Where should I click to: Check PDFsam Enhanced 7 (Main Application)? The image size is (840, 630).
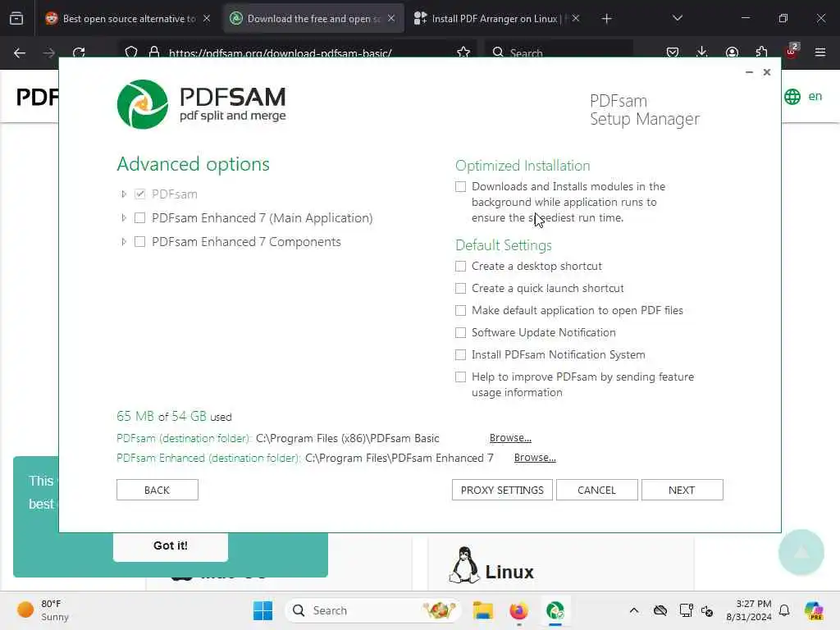click(x=139, y=217)
